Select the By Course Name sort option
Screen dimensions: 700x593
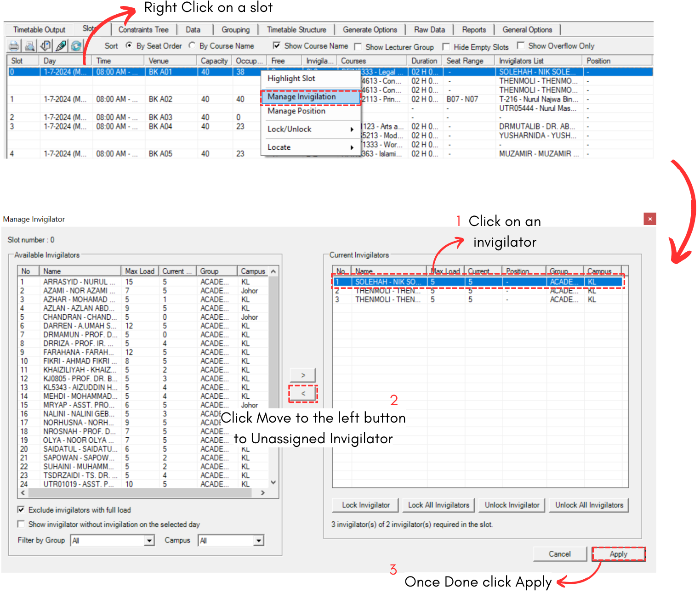click(x=192, y=45)
